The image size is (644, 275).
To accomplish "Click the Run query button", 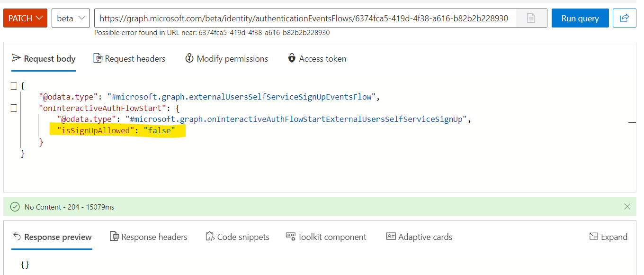I will [x=580, y=18].
